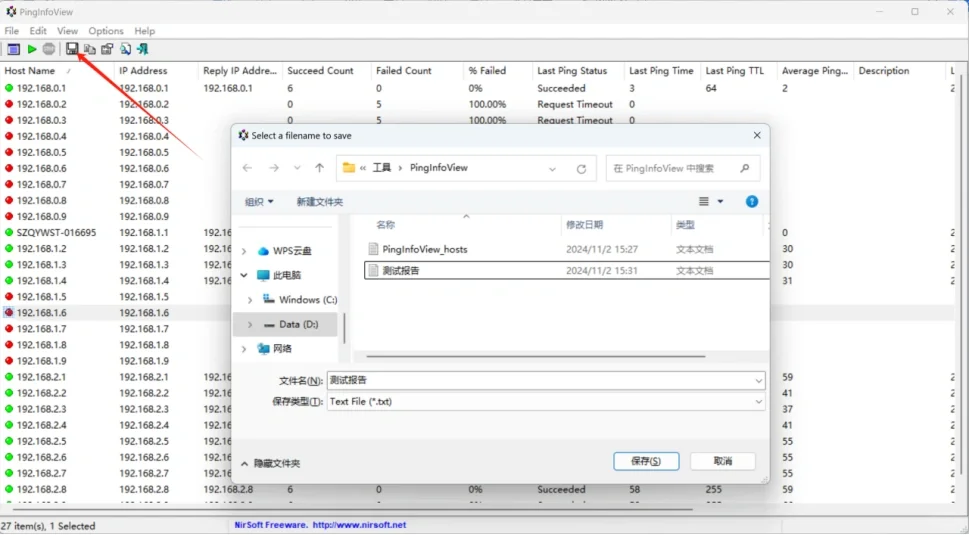
Task: Sort by Host Name column header
Action: (30, 71)
